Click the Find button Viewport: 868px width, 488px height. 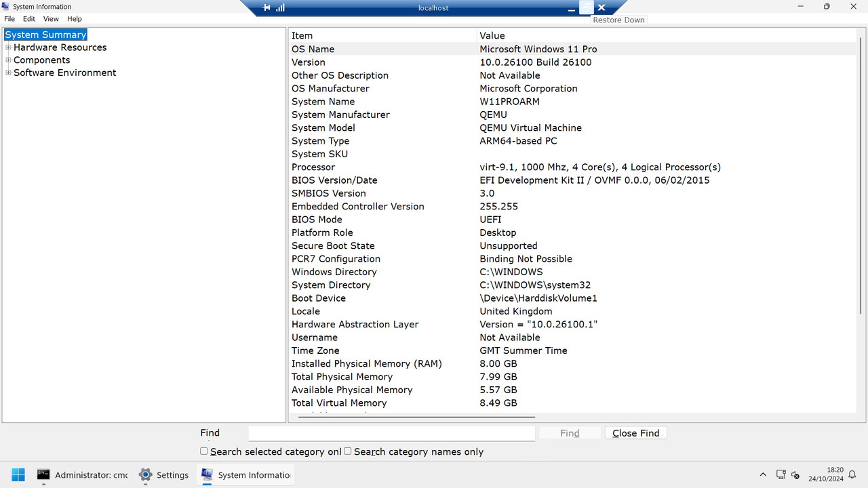coord(570,433)
